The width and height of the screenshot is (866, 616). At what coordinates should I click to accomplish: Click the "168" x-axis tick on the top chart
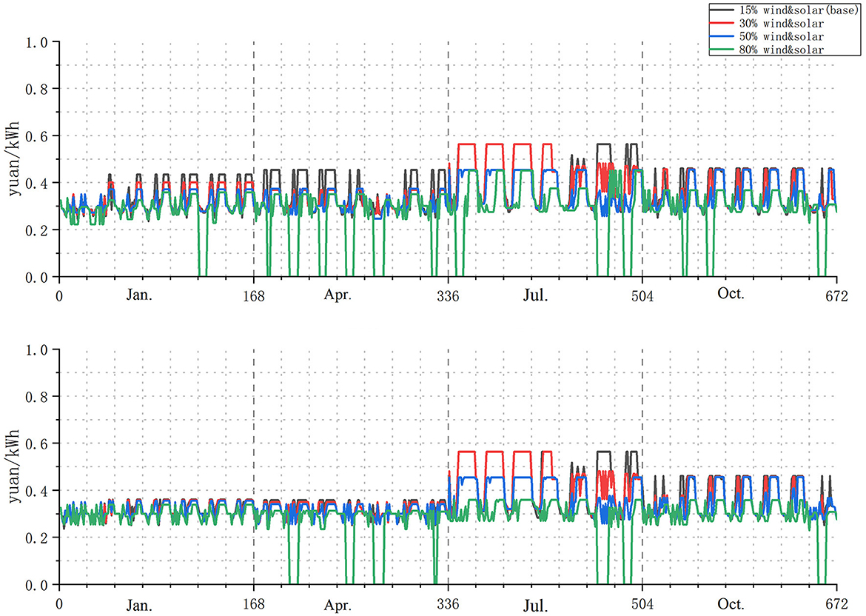253,297
